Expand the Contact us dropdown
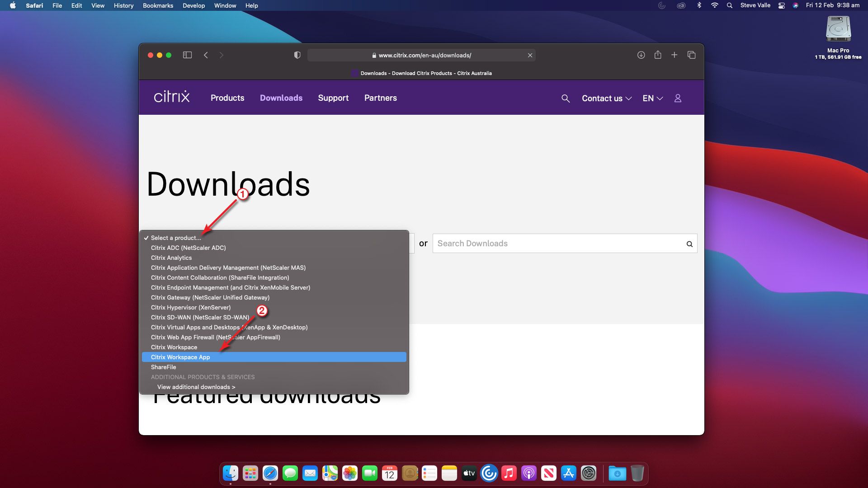Image resolution: width=868 pixels, height=488 pixels. click(606, 98)
